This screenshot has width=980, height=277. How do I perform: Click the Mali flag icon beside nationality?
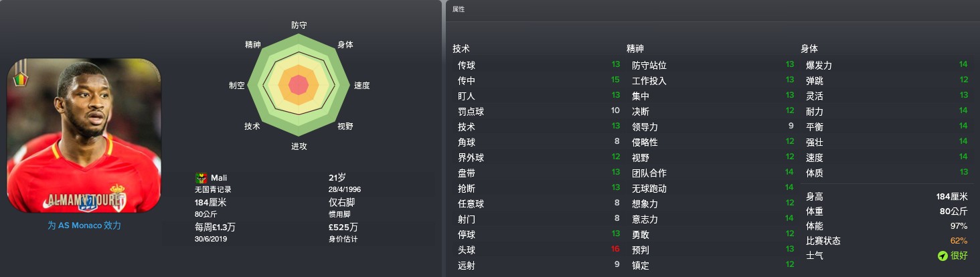point(200,178)
